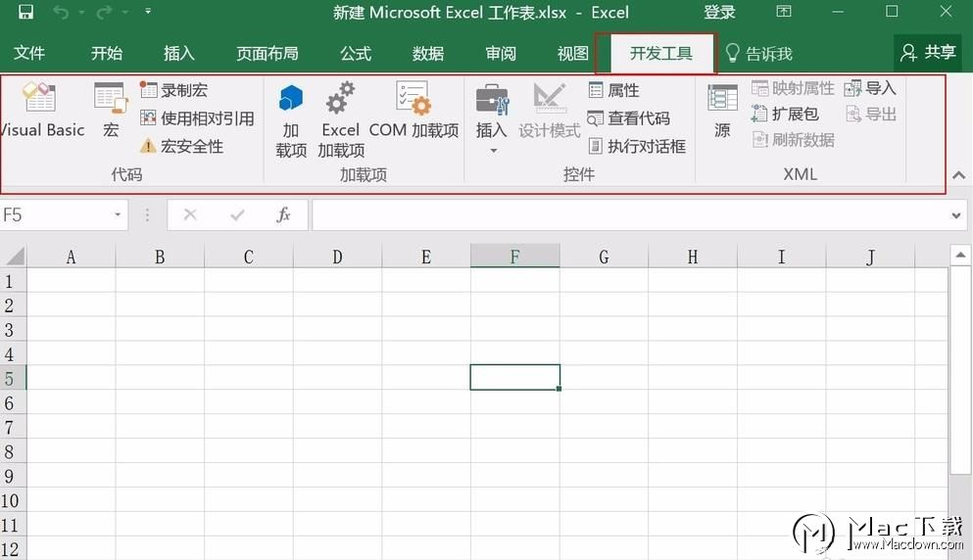Click the vertical scrollbar up arrow
Screen dimensions: 973x560
[960, 255]
